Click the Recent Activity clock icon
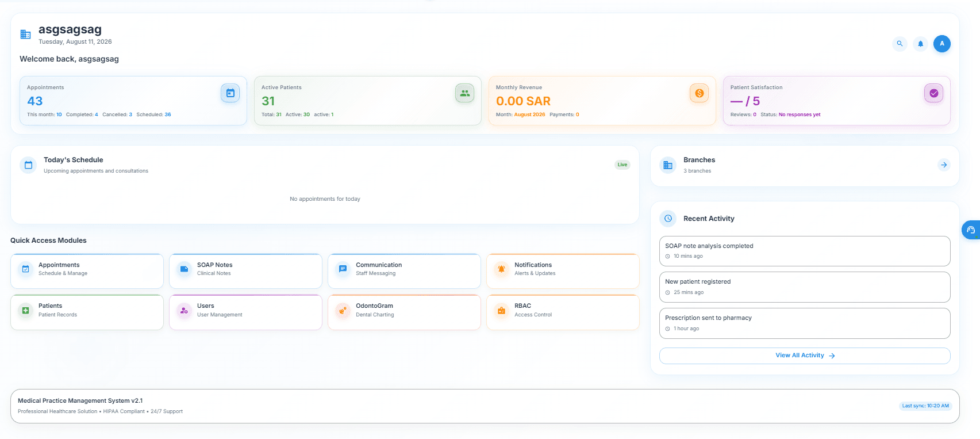 pos(668,219)
